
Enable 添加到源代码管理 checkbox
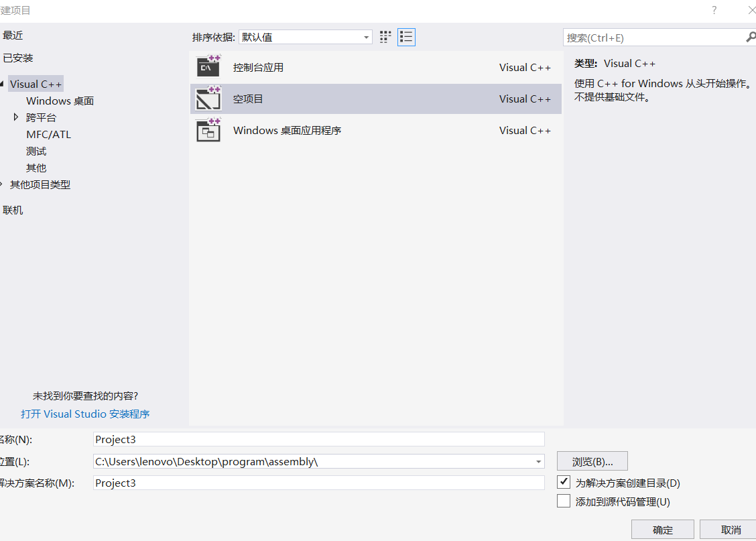563,501
